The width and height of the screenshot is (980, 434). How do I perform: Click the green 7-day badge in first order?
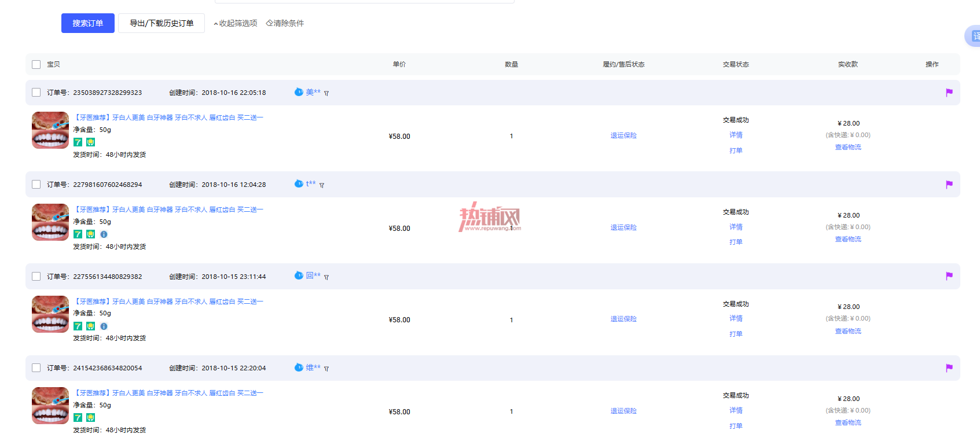pos(78,142)
